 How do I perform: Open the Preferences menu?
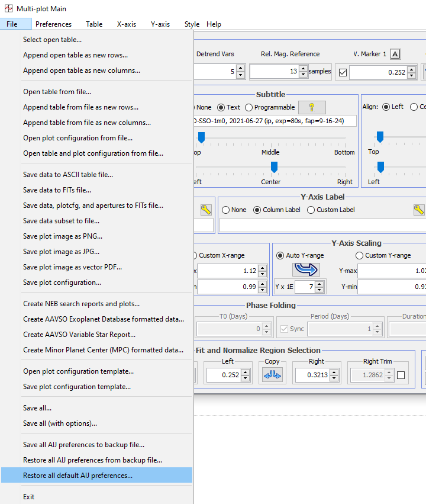point(53,24)
